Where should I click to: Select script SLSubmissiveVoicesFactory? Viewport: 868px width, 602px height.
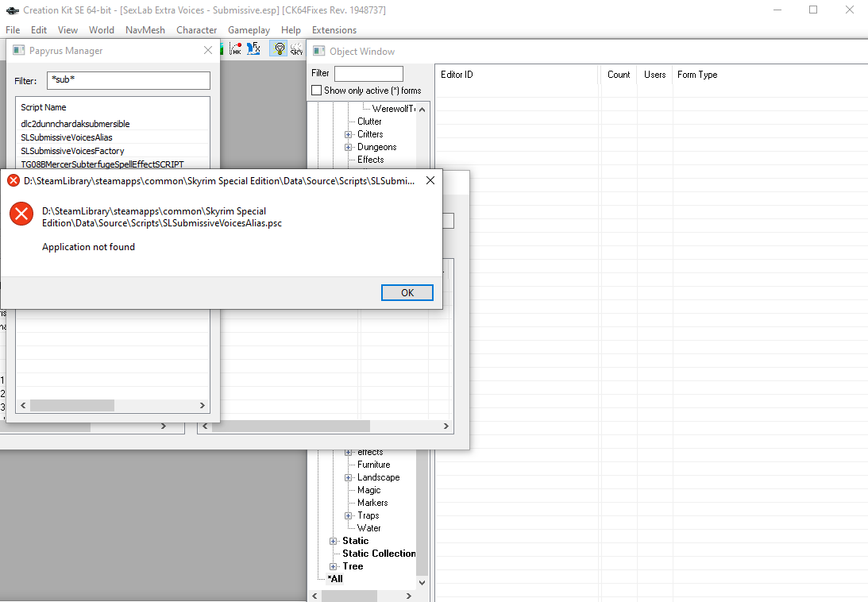[72, 151]
